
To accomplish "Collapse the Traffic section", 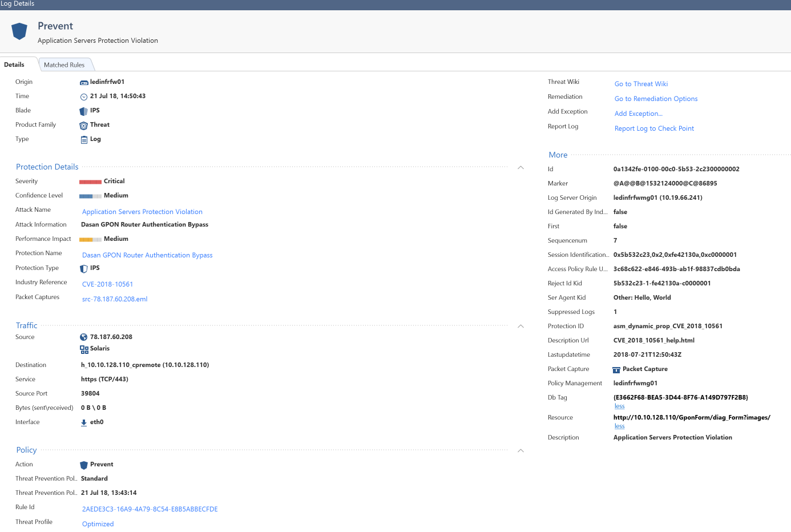I will [520, 326].
